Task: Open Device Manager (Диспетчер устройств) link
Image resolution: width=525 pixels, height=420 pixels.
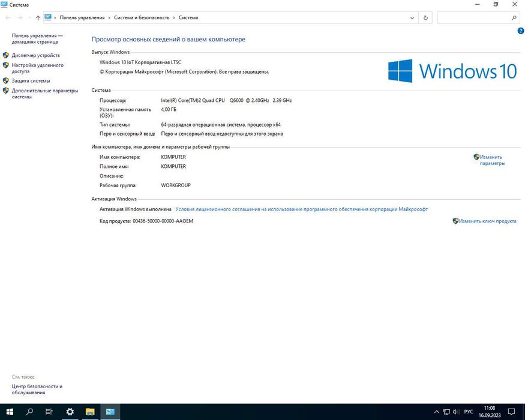Action: pos(36,55)
